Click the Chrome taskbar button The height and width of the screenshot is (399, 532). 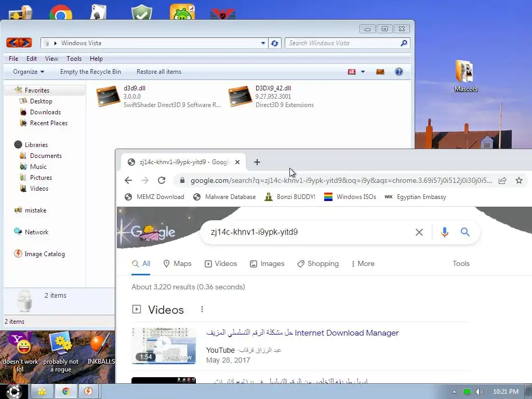(66, 392)
